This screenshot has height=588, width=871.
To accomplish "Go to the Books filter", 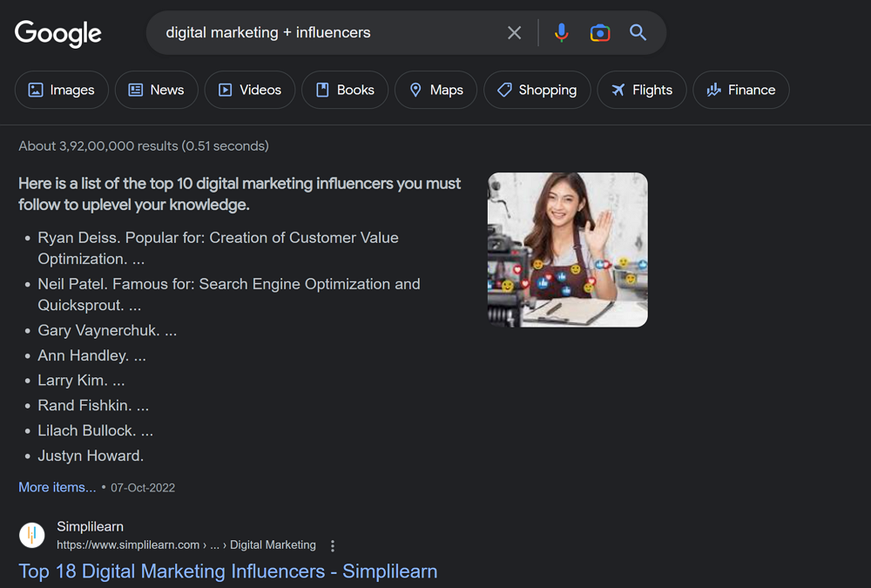I will [x=344, y=90].
